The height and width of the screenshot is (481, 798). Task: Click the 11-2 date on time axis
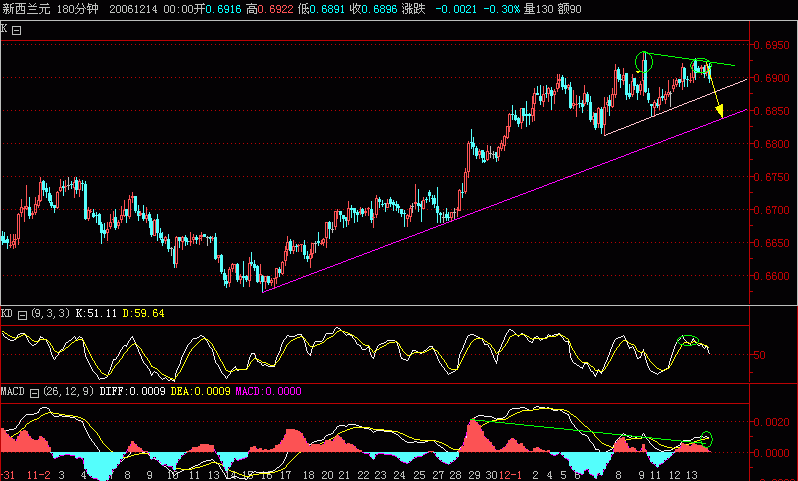click(x=39, y=475)
